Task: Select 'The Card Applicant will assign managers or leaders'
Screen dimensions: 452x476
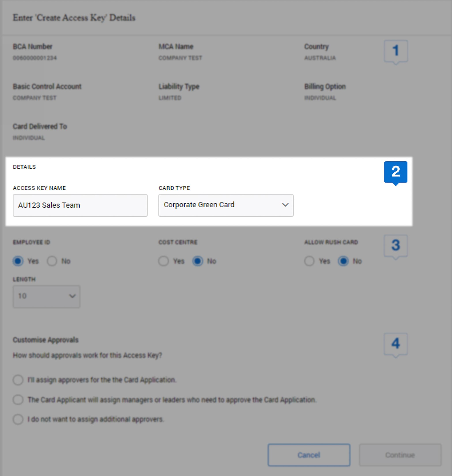Action: coord(18,400)
